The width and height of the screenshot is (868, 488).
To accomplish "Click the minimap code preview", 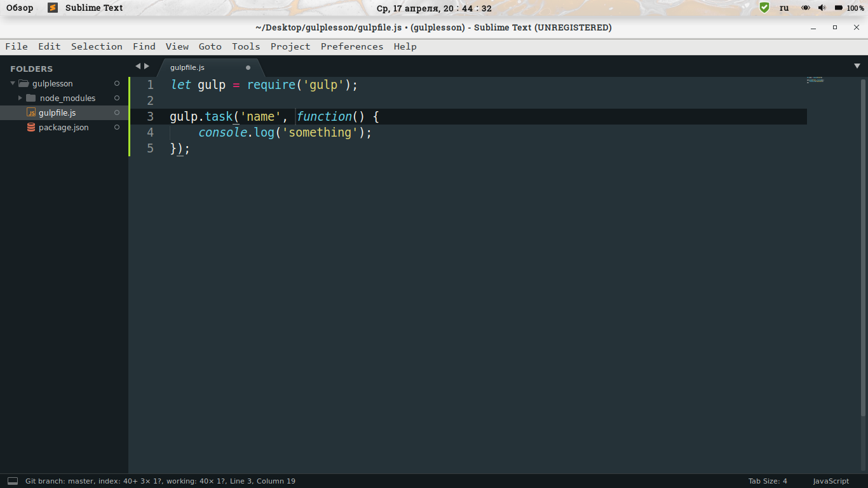I will coord(815,80).
